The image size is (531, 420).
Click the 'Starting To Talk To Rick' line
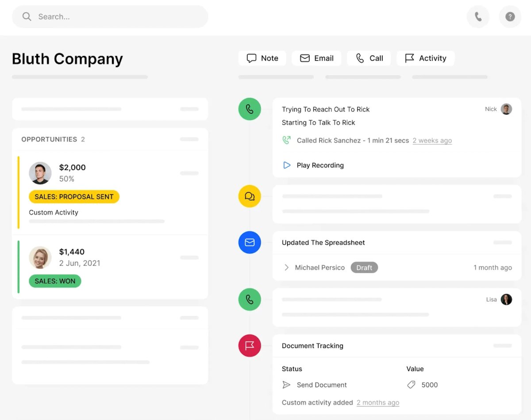(319, 122)
